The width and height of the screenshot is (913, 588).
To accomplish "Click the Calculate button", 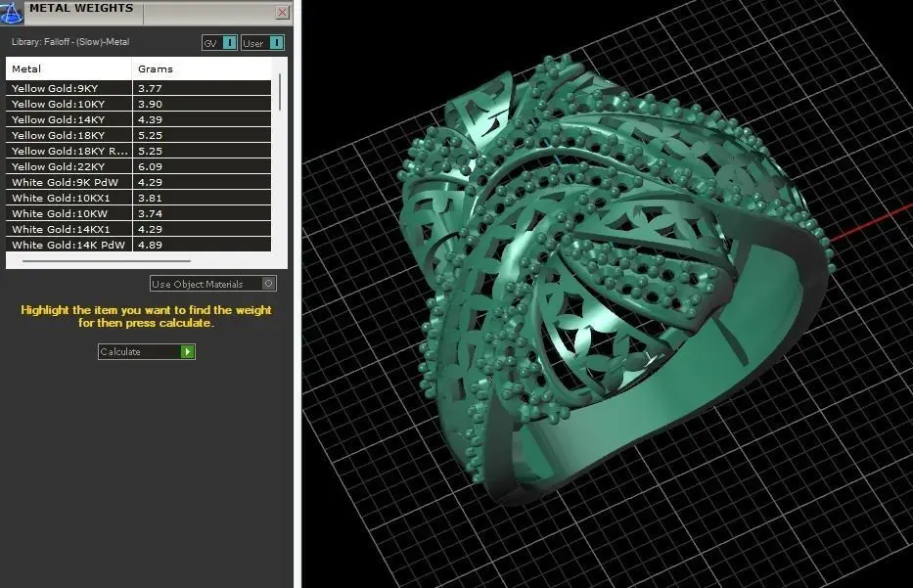I will pyautogui.click(x=147, y=351).
